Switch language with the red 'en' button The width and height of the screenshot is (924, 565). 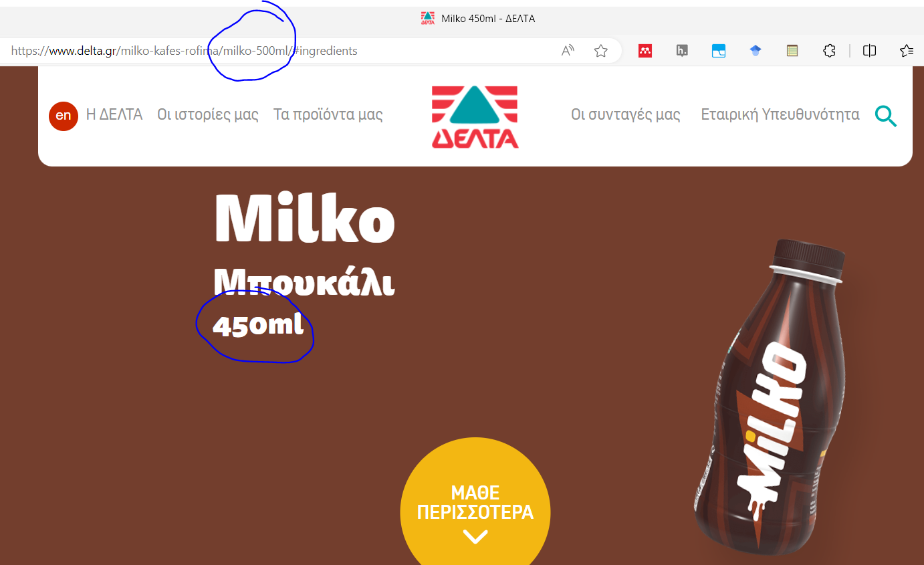pyautogui.click(x=64, y=116)
